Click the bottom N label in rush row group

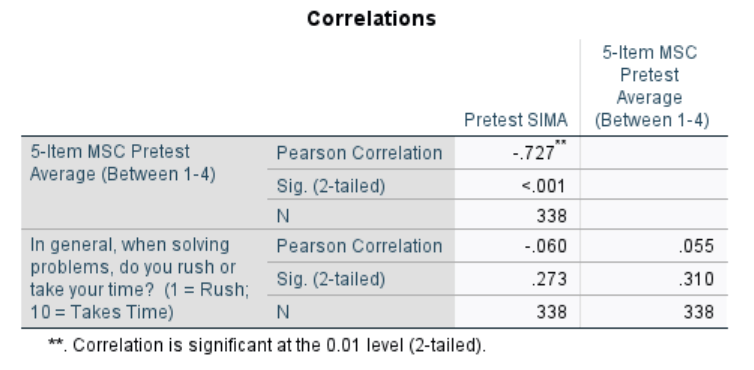[x=283, y=312]
